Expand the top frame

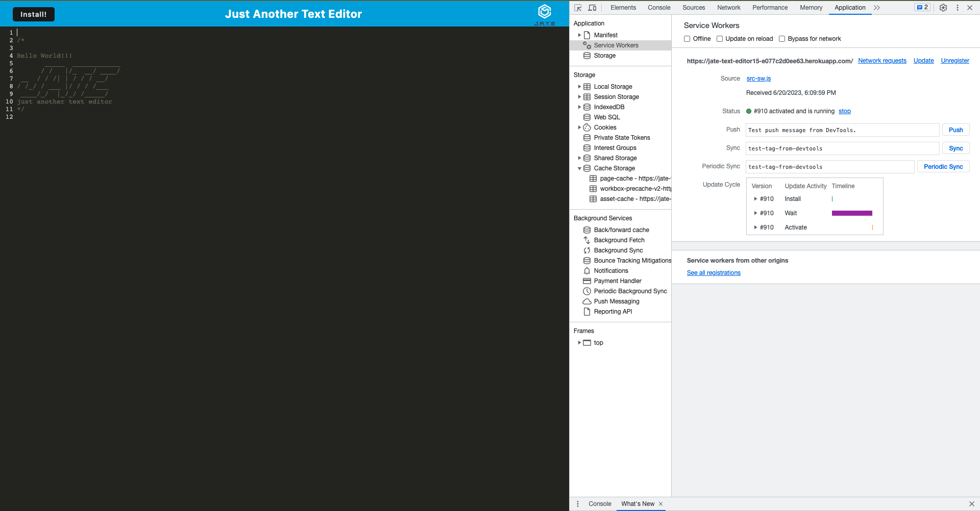[x=580, y=343]
